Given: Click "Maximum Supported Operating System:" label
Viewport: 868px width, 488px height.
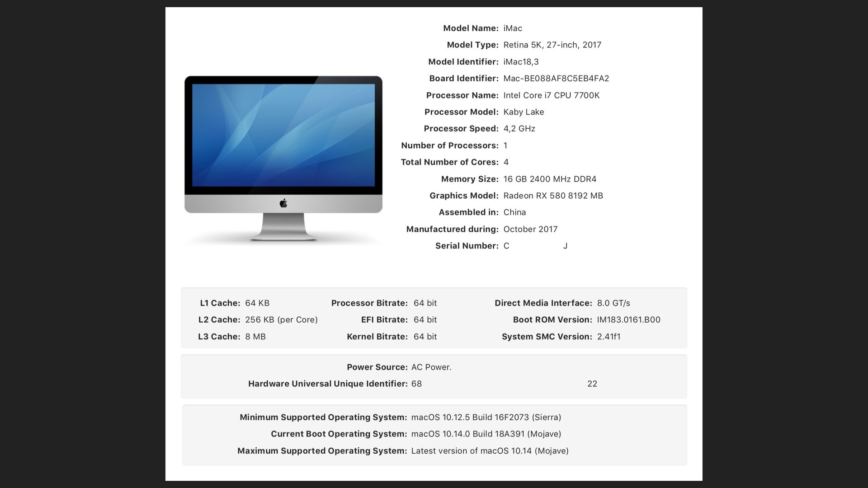Looking at the screenshot, I should click(322, 451).
